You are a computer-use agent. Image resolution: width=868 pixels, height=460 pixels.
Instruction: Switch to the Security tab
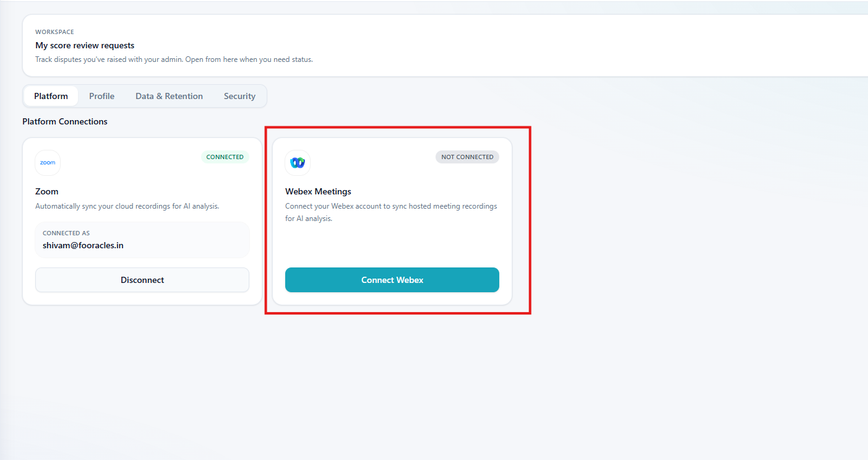click(239, 96)
